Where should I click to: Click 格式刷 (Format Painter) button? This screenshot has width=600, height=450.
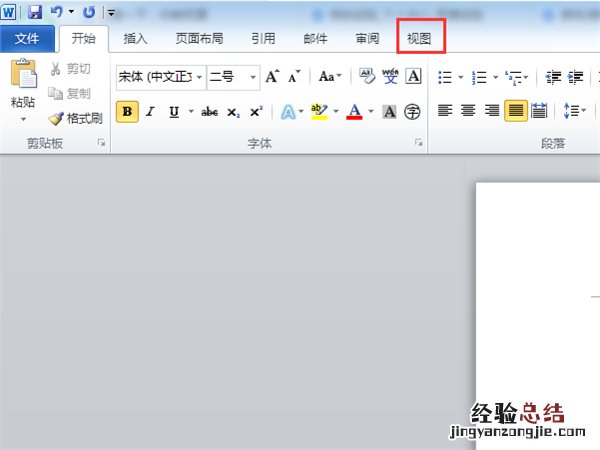point(76,118)
